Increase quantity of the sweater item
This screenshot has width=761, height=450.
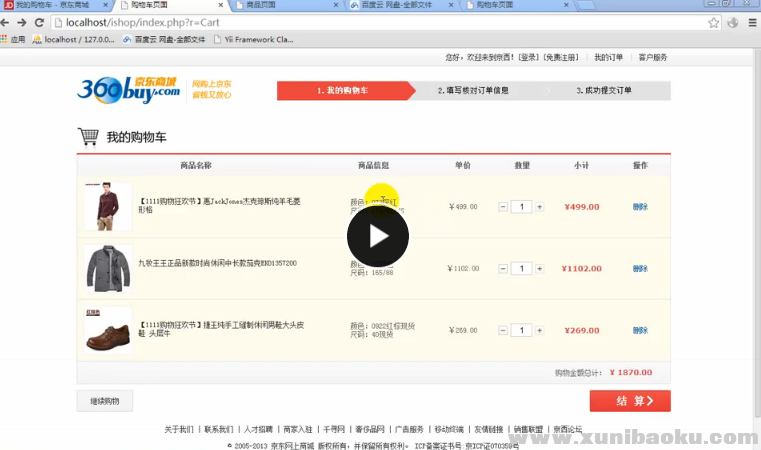click(x=540, y=207)
